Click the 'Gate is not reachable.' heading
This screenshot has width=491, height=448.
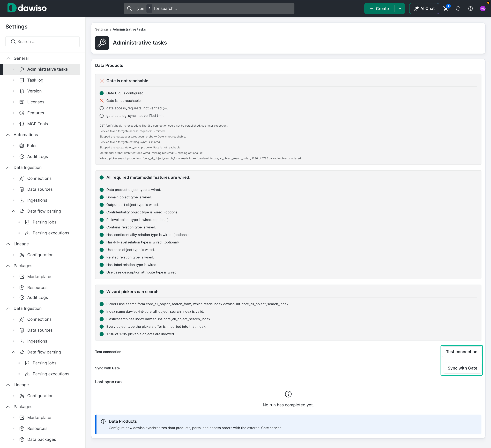tap(128, 81)
